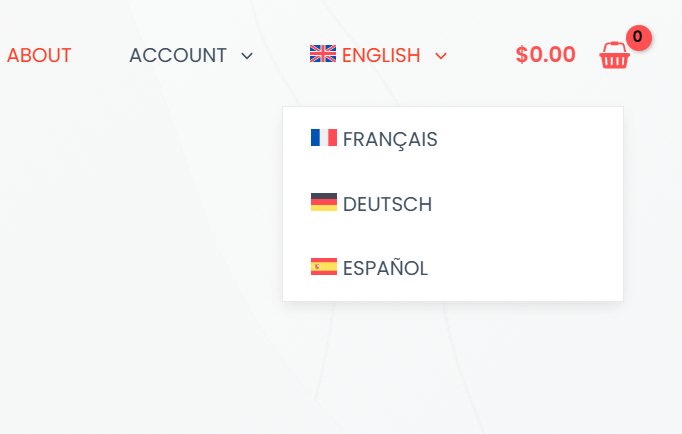
Task: Expand the Account dropdown chevron
Action: click(247, 56)
